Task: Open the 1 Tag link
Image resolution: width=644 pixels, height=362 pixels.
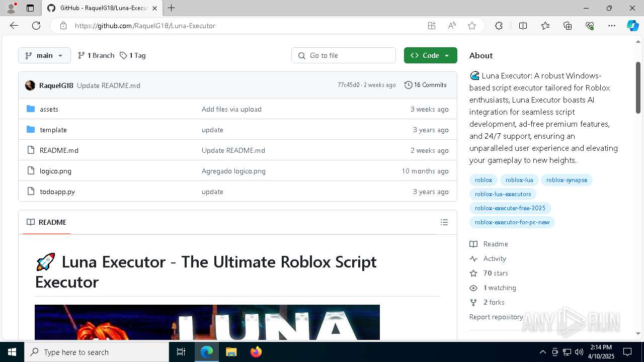Action: tap(133, 55)
